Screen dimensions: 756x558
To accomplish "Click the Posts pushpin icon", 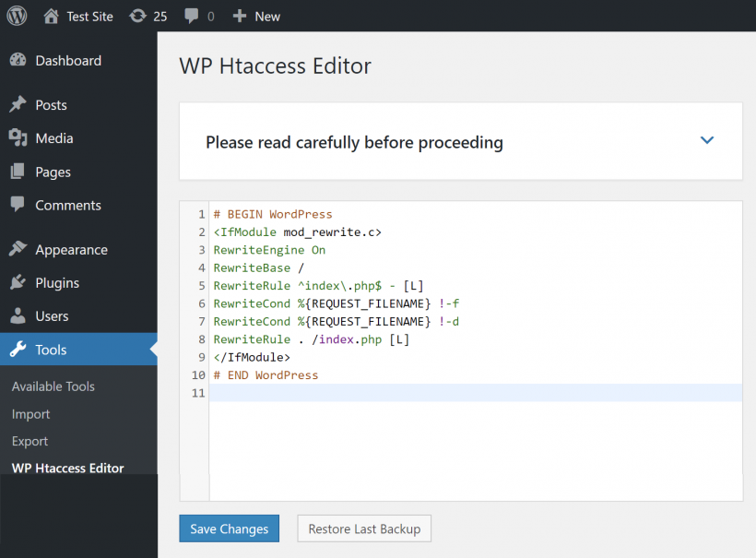I will pyautogui.click(x=19, y=104).
